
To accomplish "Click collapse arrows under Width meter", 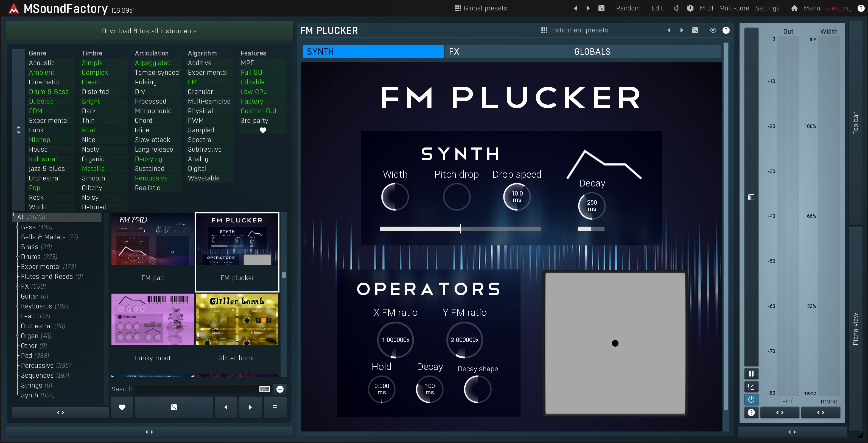I will pos(821,413).
